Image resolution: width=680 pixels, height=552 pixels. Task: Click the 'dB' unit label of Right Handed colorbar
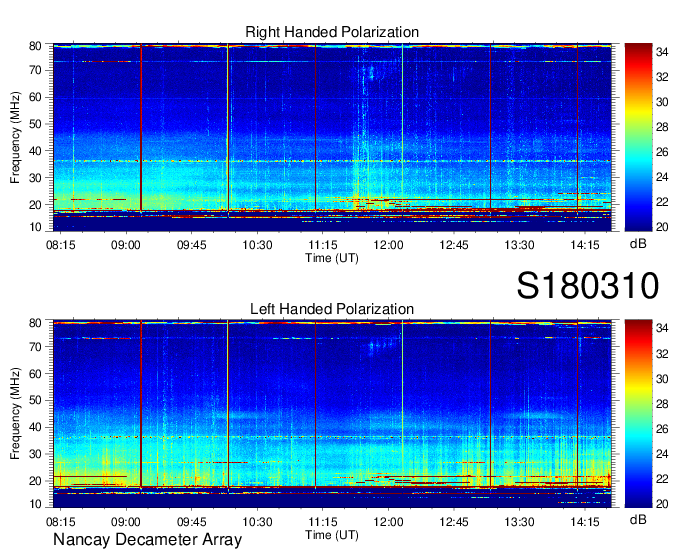click(638, 244)
